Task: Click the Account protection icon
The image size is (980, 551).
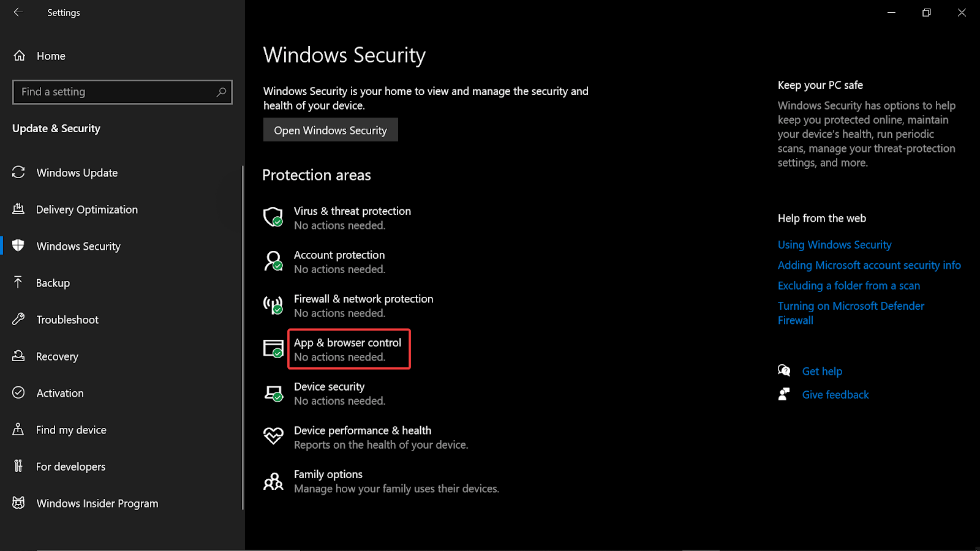Action: 274,261
